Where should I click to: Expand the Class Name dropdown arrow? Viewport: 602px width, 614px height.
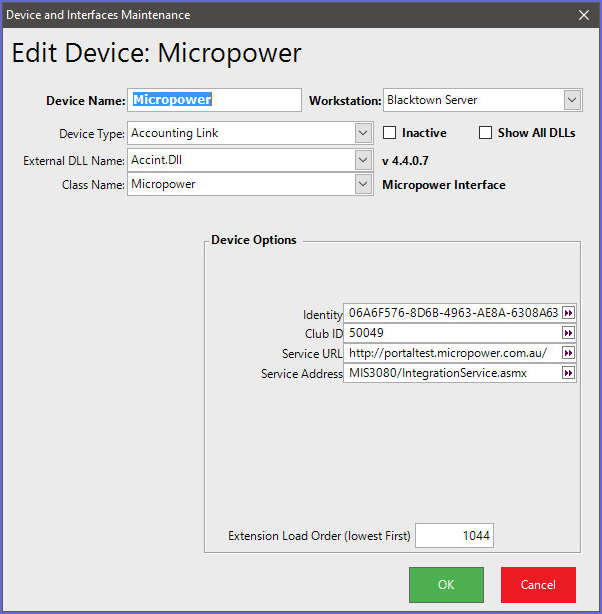tap(363, 184)
